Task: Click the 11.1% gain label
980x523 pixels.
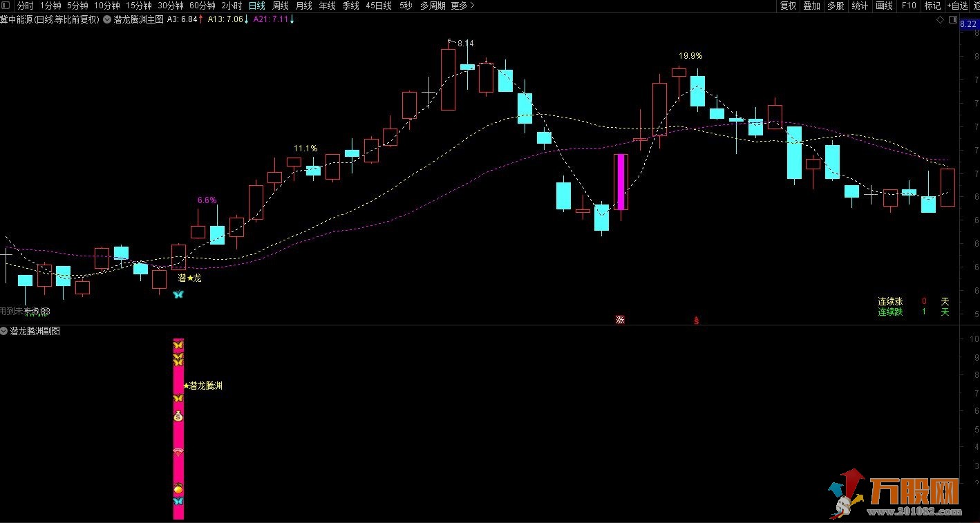Action: coord(305,149)
